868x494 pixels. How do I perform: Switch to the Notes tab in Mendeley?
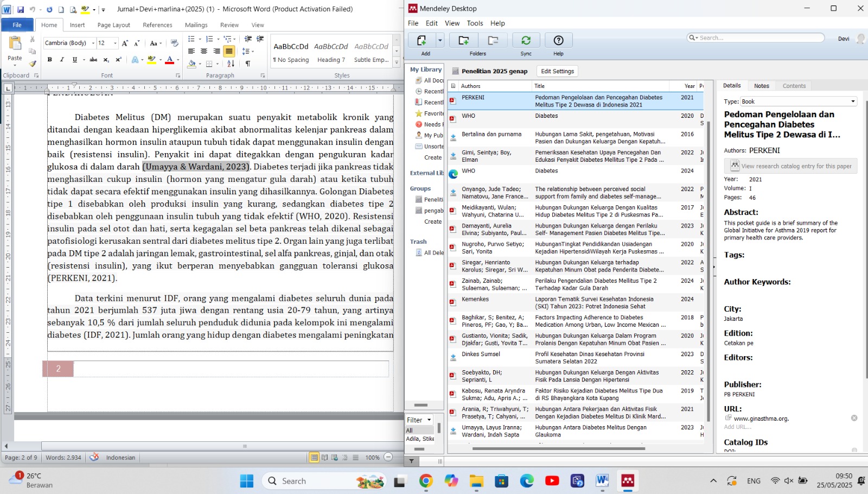(x=761, y=86)
